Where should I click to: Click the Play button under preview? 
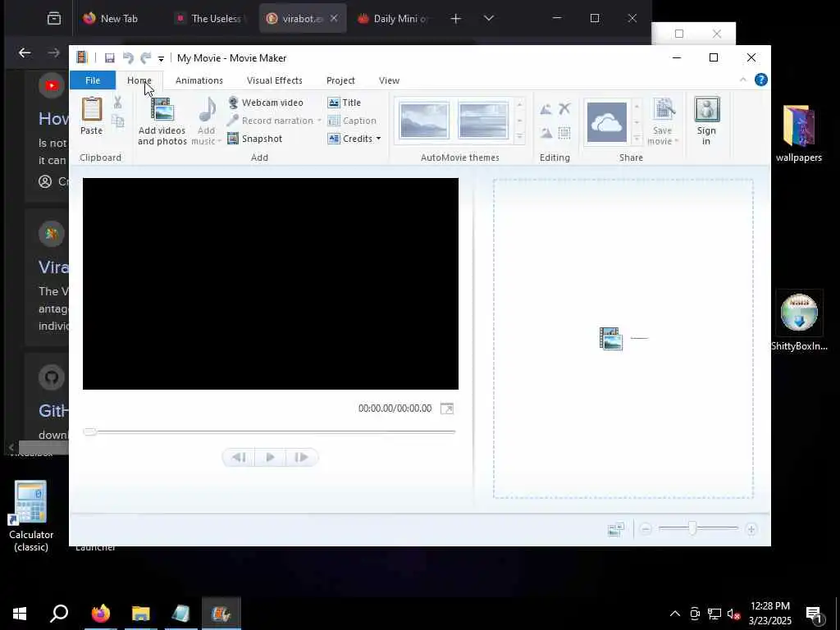(270, 457)
